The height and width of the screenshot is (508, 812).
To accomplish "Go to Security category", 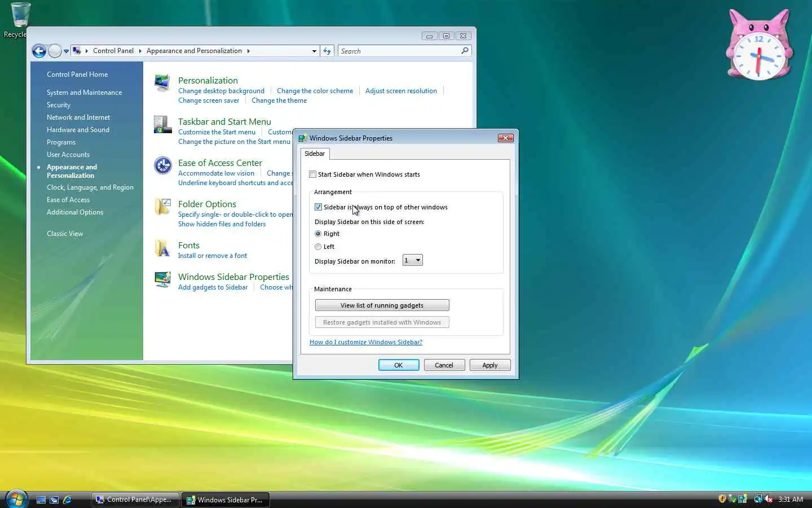I will (x=59, y=105).
